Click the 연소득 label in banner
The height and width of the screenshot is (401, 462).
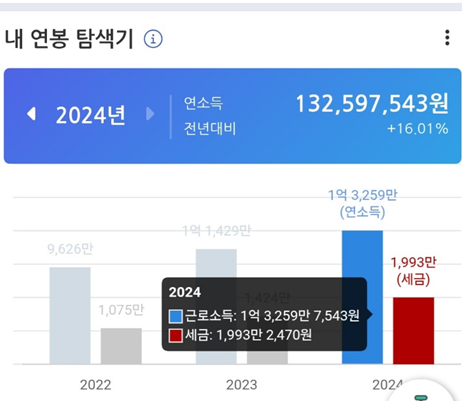click(x=203, y=103)
